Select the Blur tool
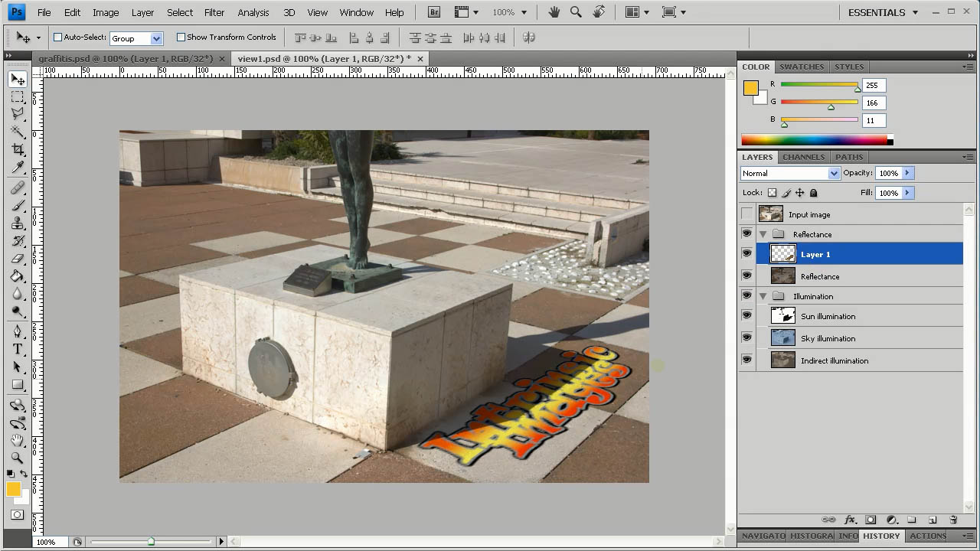Image resolution: width=980 pixels, height=551 pixels. click(x=18, y=294)
